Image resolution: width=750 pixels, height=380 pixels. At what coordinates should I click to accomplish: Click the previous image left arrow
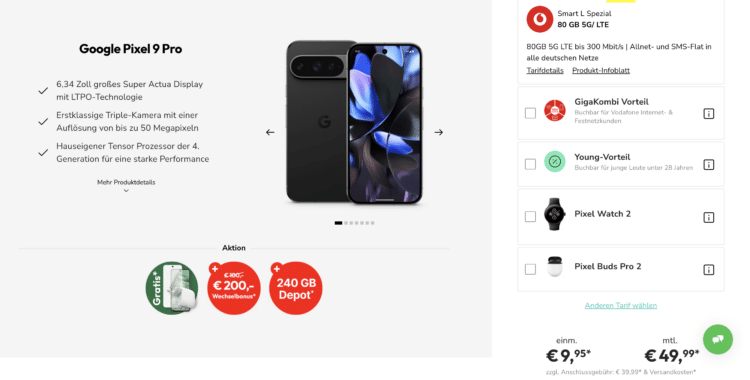270,132
